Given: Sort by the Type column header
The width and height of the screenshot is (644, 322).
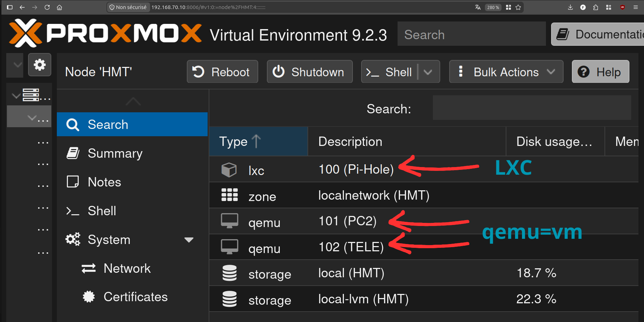Looking at the screenshot, I should [x=258, y=141].
